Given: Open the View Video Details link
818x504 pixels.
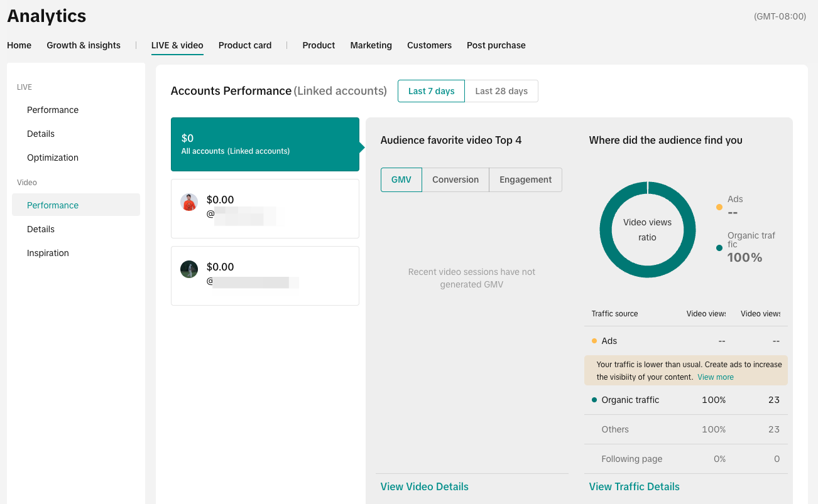Looking at the screenshot, I should tap(424, 486).
